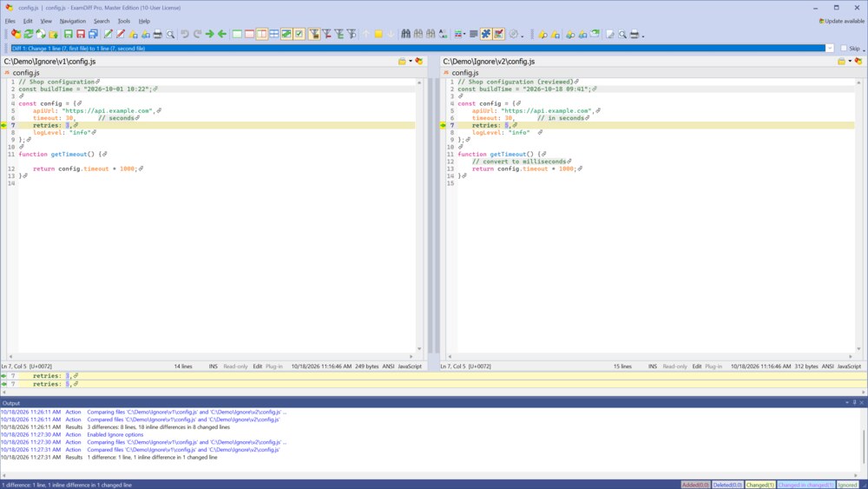Open the Tools menu
This screenshot has width=868, height=489.
click(x=124, y=21)
